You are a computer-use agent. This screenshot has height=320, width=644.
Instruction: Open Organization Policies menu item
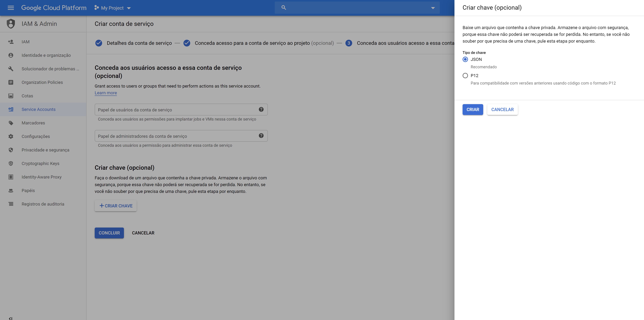point(43,82)
